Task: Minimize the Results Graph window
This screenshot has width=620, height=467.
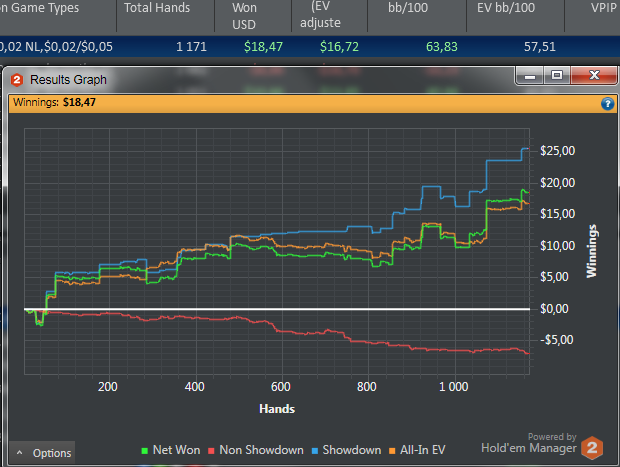Action: [x=530, y=76]
